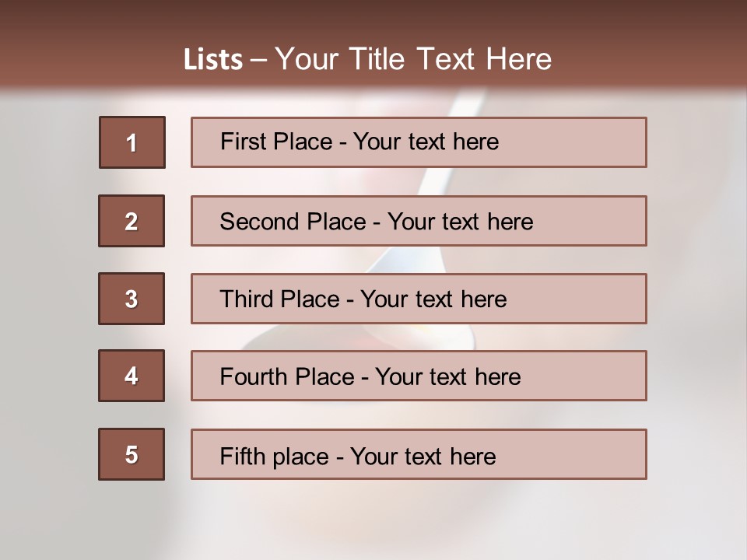Click the bold word "Lists" in the title
This screenshot has height=560, width=747.
click(212, 60)
